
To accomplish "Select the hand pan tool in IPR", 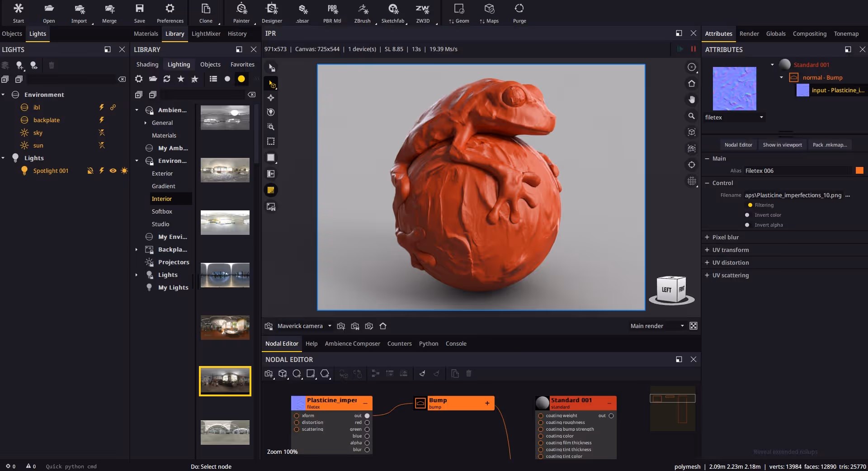I will pyautogui.click(x=692, y=100).
